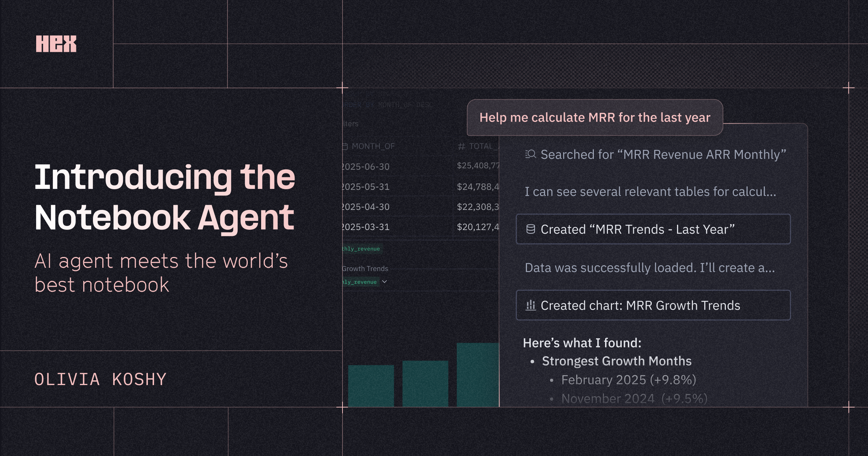
Task: Click the tallest green chart bar
Action: [478, 375]
